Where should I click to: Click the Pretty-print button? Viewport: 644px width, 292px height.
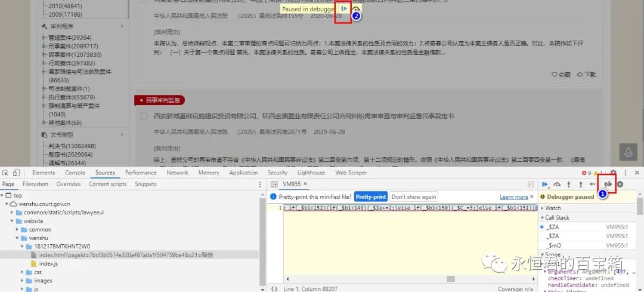click(371, 197)
